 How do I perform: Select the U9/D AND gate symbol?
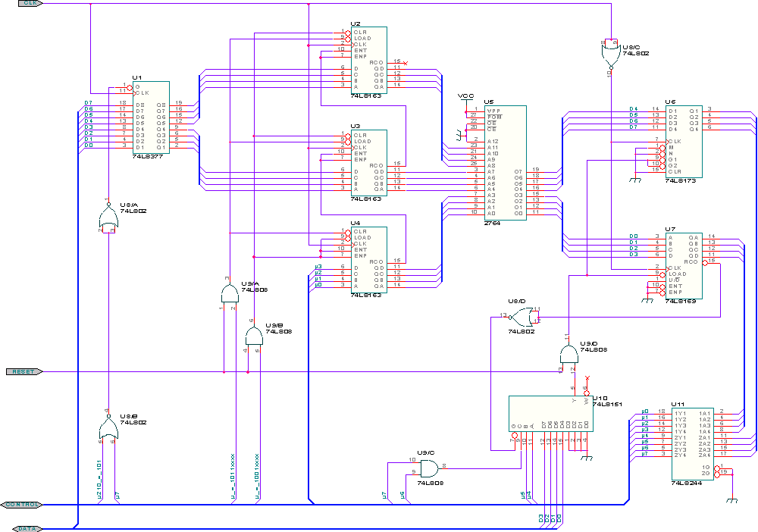tap(569, 354)
